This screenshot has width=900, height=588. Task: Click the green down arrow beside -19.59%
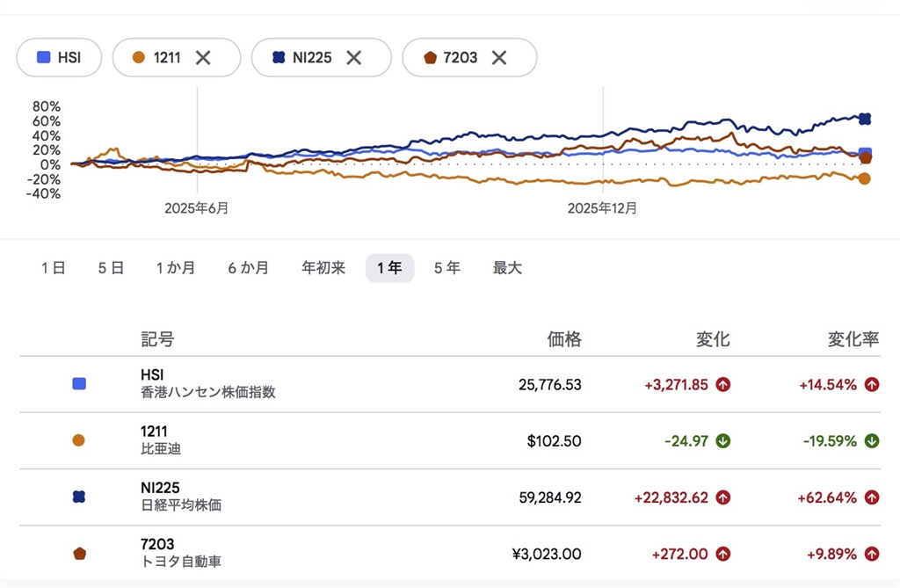pos(872,441)
